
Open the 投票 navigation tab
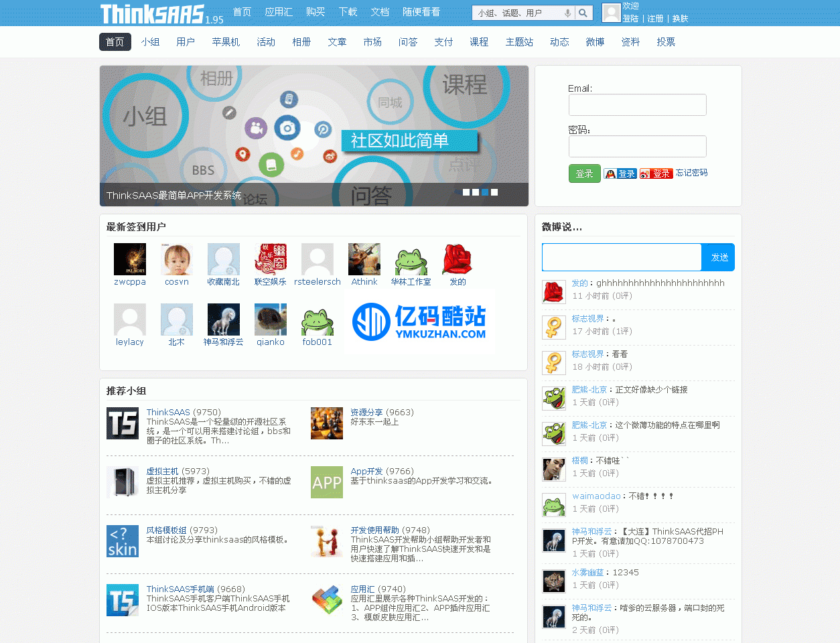[666, 42]
